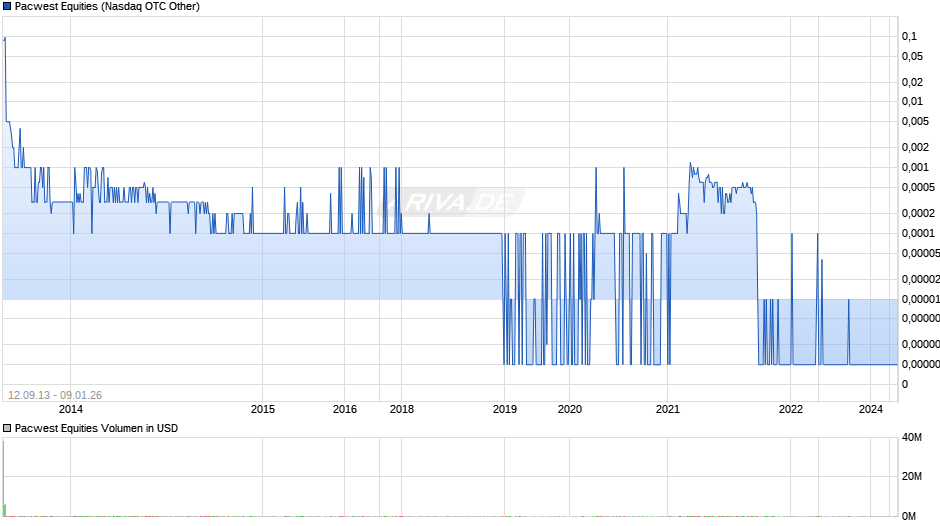Click the 2020 x-axis label
940x526 pixels.
[x=570, y=409]
